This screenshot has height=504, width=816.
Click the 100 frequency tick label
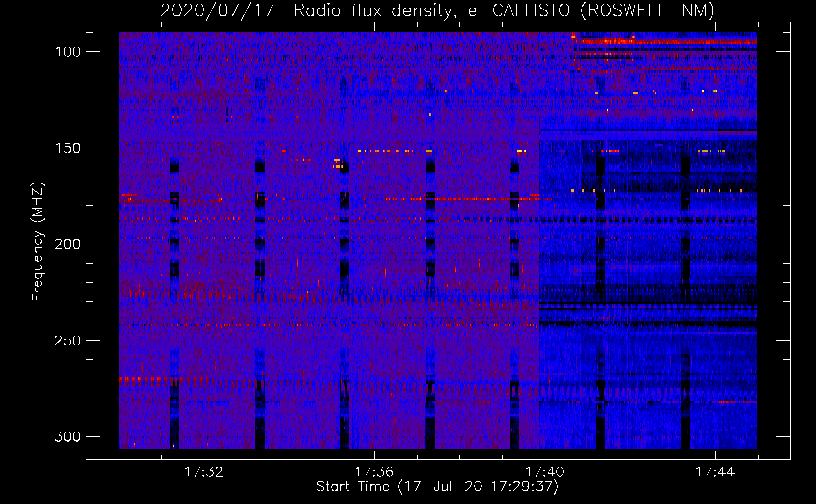point(68,52)
